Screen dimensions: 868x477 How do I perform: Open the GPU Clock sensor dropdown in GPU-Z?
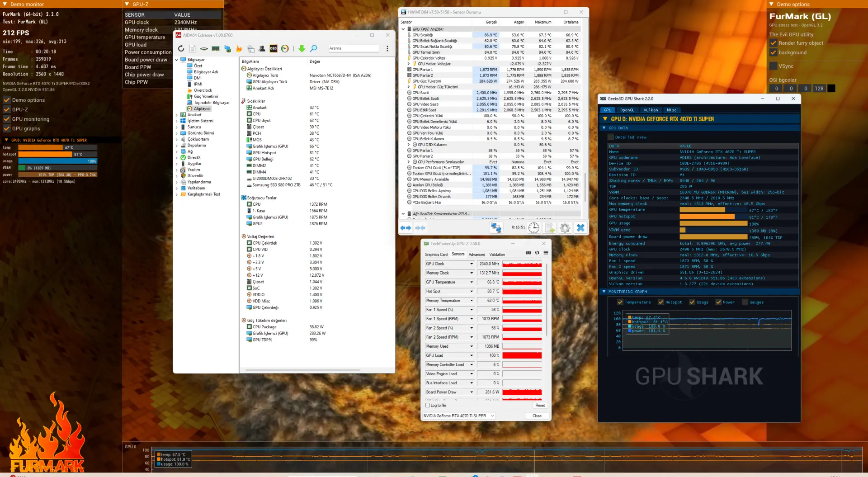click(472, 264)
